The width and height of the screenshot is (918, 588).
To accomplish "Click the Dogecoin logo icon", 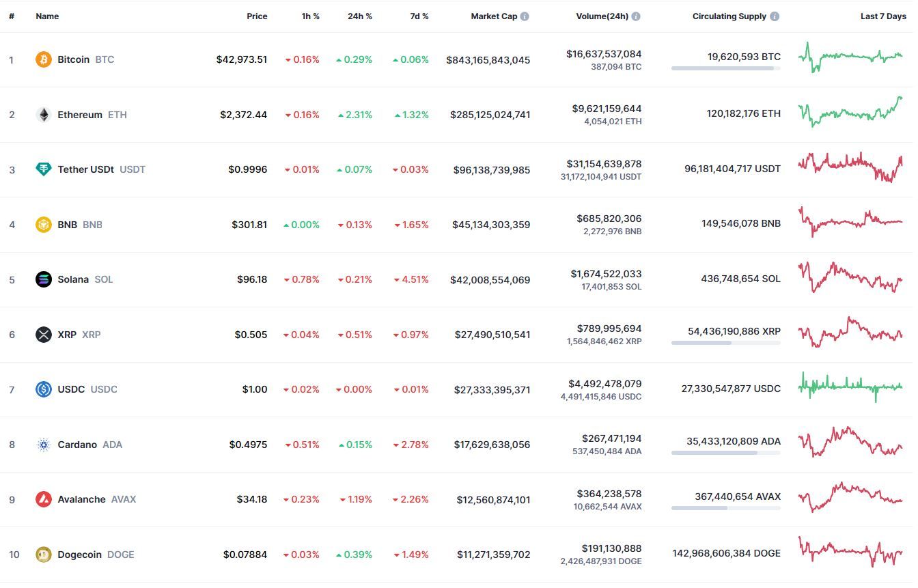I will pos(44,555).
